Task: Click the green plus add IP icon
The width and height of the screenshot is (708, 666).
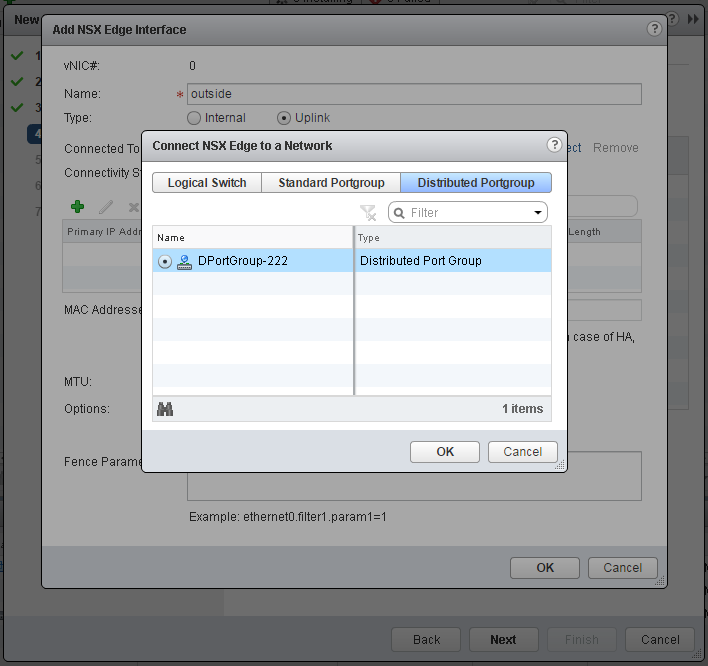Action: 78,207
